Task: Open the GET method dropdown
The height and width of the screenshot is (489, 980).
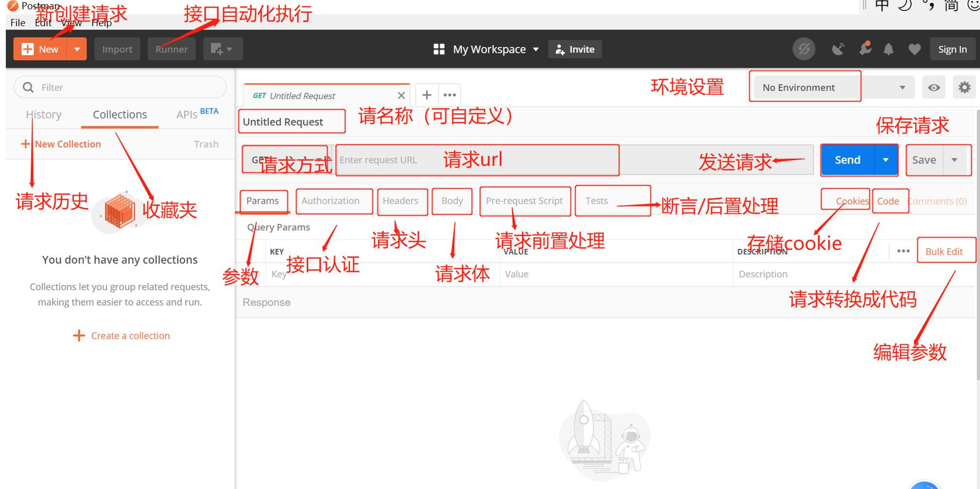Action: (285, 160)
